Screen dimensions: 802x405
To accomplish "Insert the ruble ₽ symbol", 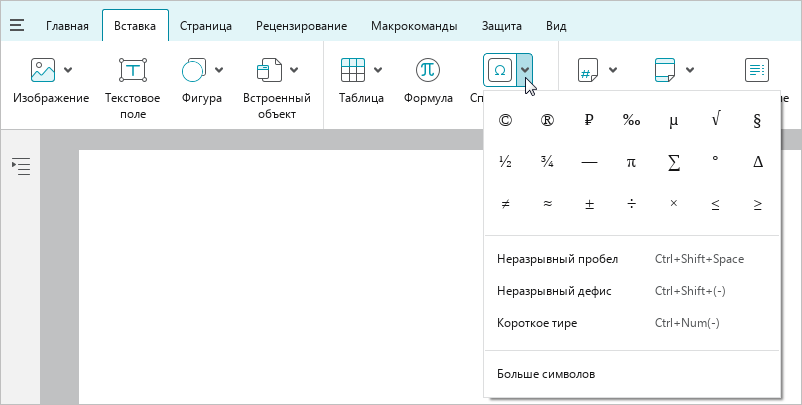I will tap(589, 121).
